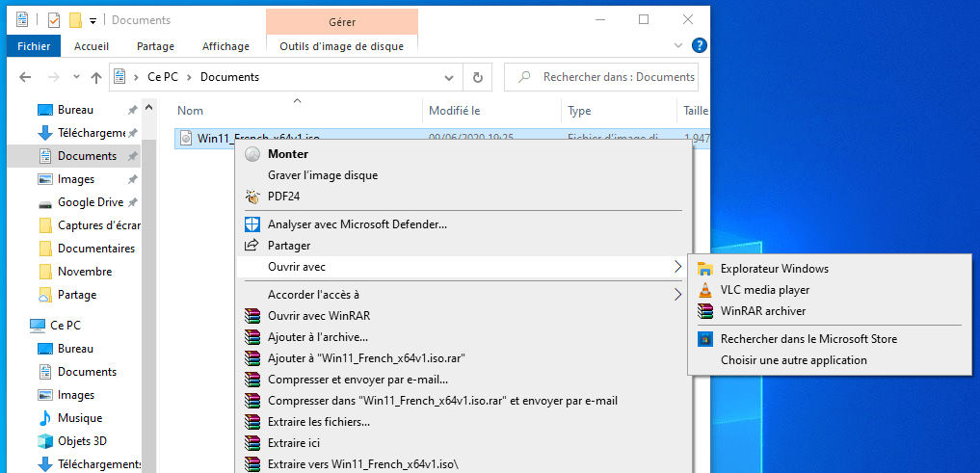Click the Ce PC computer icon in sidebar

[x=38, y=326]
